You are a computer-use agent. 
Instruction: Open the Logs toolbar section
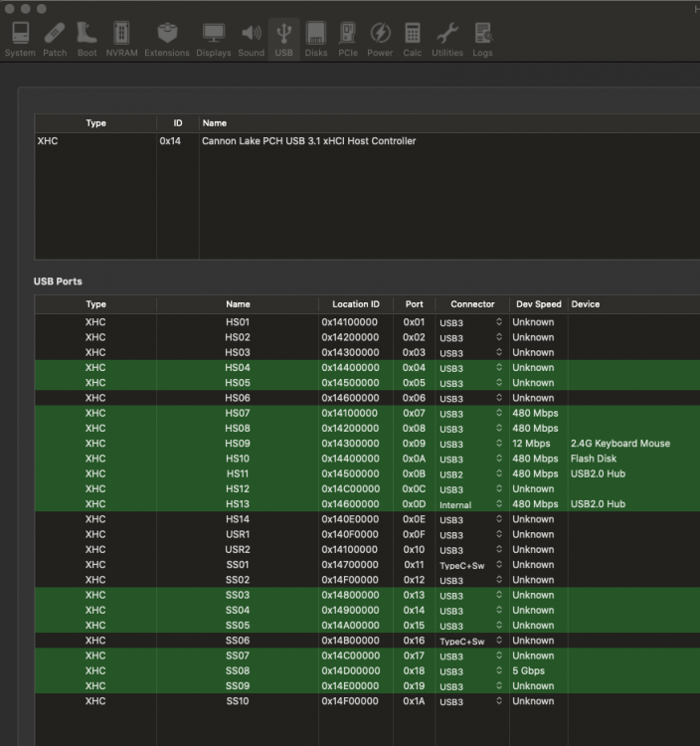click(482, 40)
